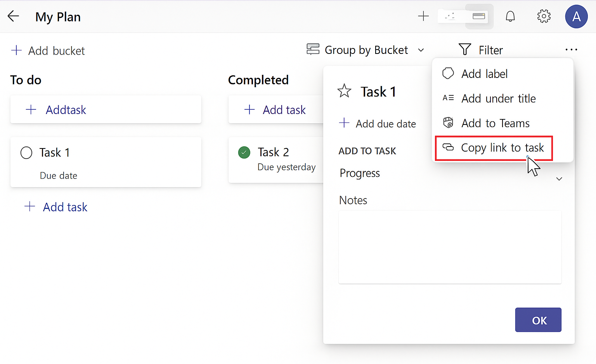Star Task 1 as favorite
596x364 pixels.
(344, 91)
